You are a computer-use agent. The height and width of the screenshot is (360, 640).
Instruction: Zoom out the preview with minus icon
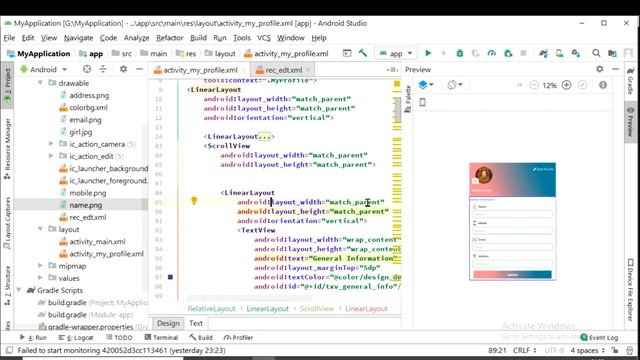(x=534, y=85)
